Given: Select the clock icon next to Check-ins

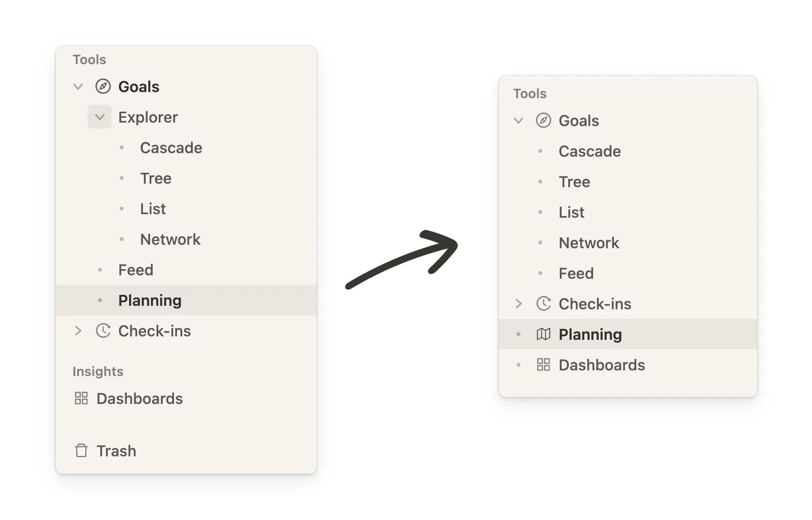Looking at the screenshot, I should [102, 331].
